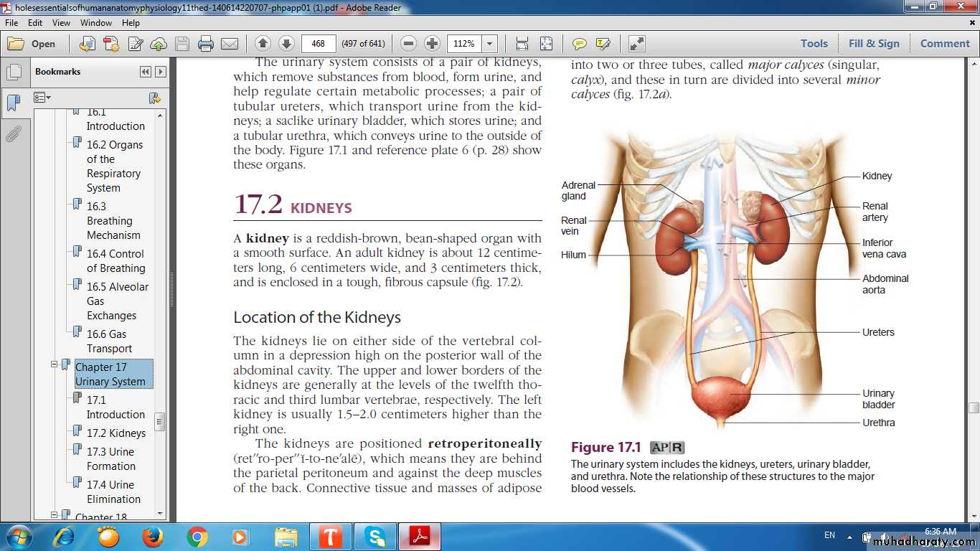Open the Window menu
Image resolution: width=980 pixels, height=551 pixels.
pos(95,23)
